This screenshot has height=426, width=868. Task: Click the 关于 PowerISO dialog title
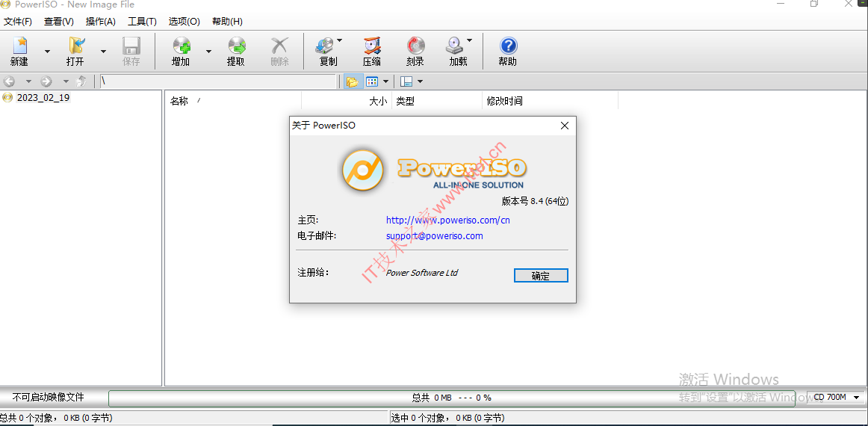point(324,126)
